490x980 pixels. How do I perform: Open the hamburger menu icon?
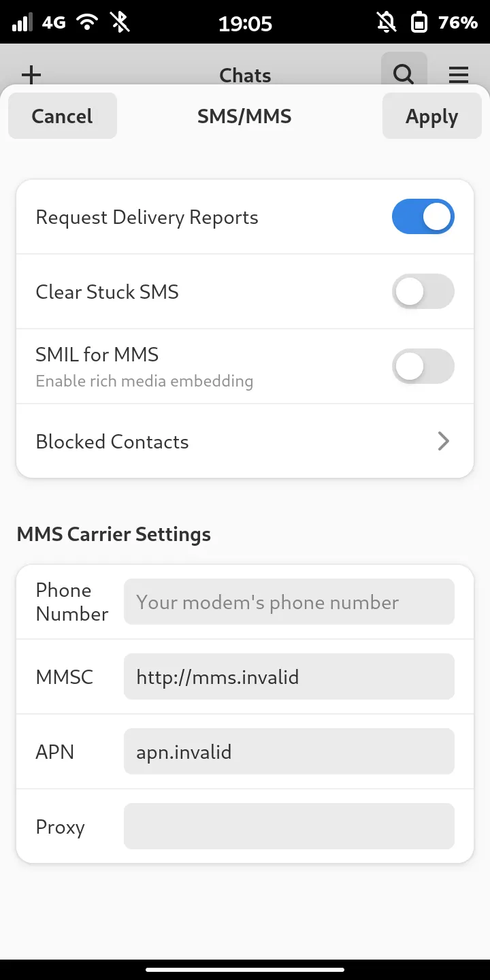tap(459, 75)
